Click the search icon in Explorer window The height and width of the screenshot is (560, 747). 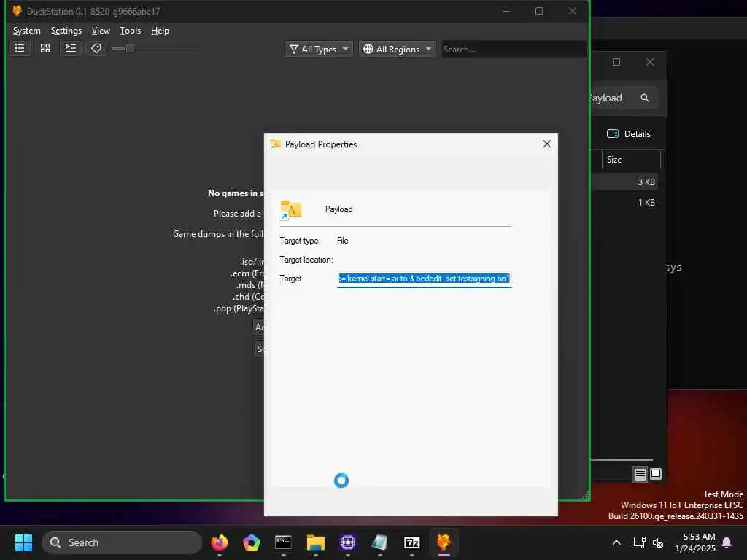point(645,98)
